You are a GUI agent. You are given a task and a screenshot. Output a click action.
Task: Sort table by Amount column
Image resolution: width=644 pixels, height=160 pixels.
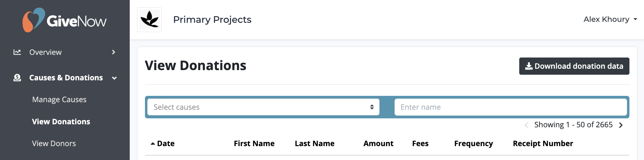tap(378, 143)
